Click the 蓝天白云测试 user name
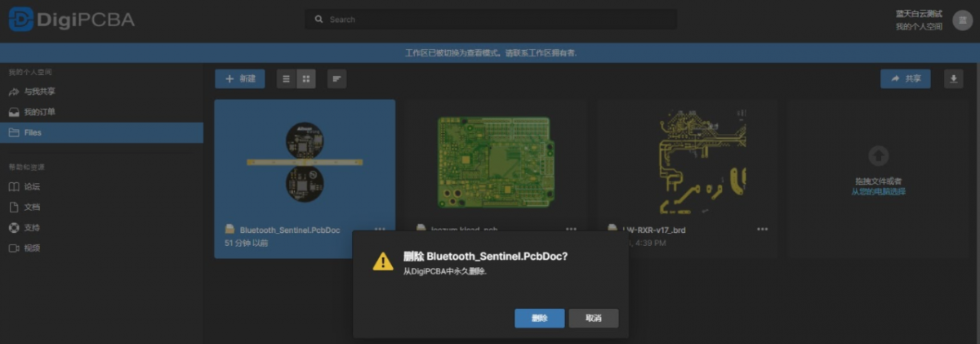This screenshot has height=344, width=980. tap(919, 14)
